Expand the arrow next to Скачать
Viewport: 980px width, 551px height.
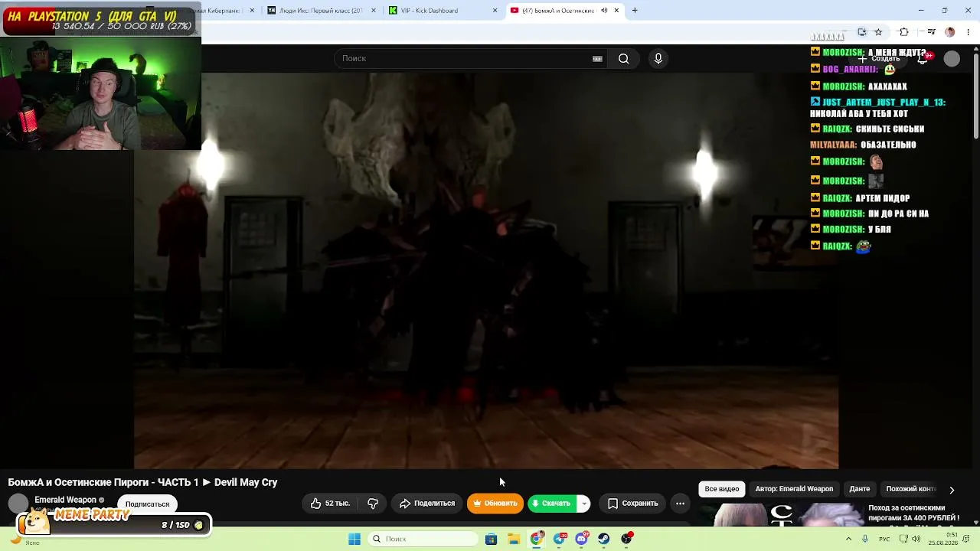click(583, 504)
